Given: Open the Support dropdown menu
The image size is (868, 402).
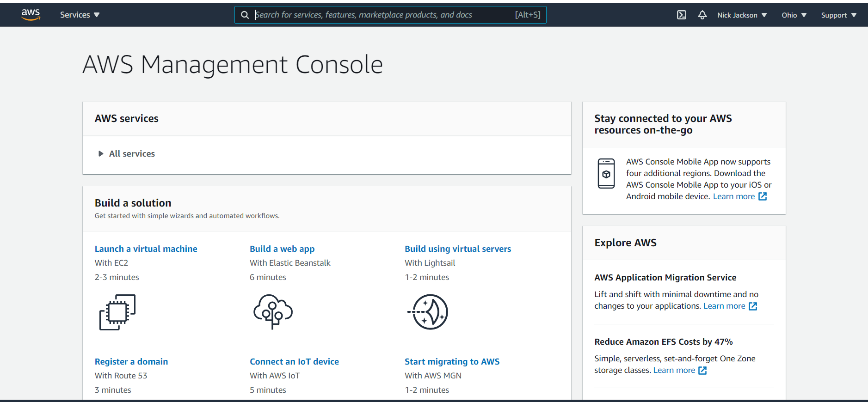Looking at the screenshot, I should pyautogui.click(x=838, y=15).
